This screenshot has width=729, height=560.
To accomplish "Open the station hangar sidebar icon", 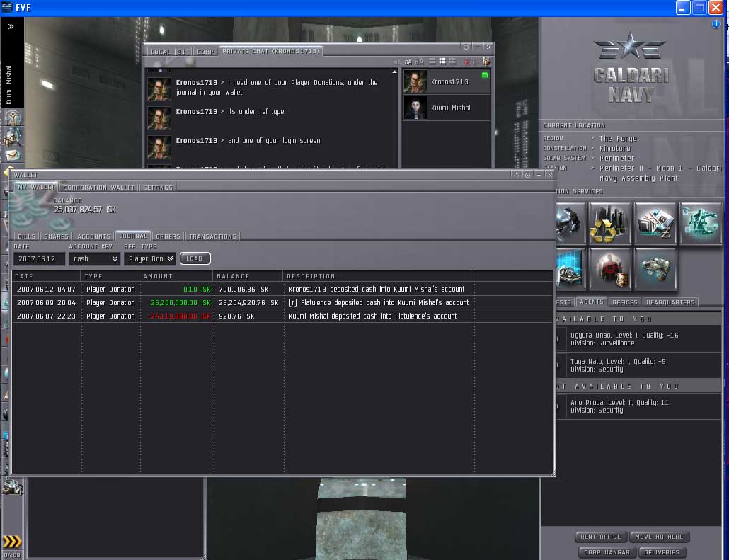I will click(12, 486).
